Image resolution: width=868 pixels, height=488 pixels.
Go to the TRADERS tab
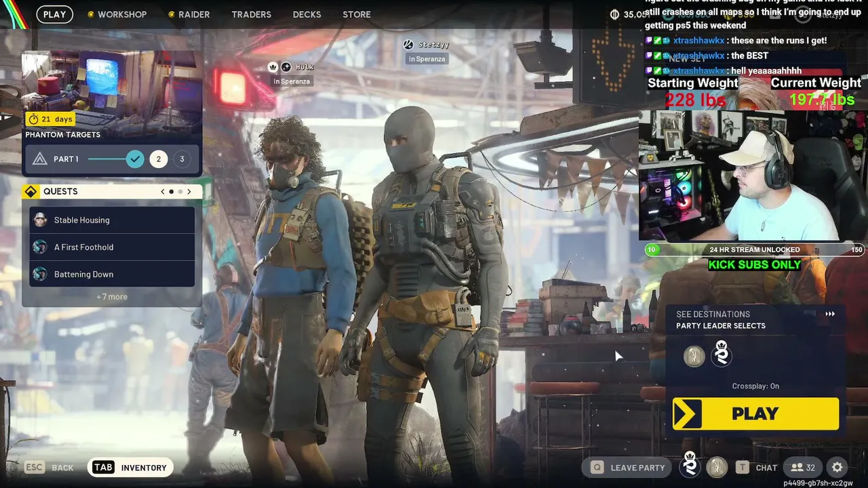[x=251, y=14]
